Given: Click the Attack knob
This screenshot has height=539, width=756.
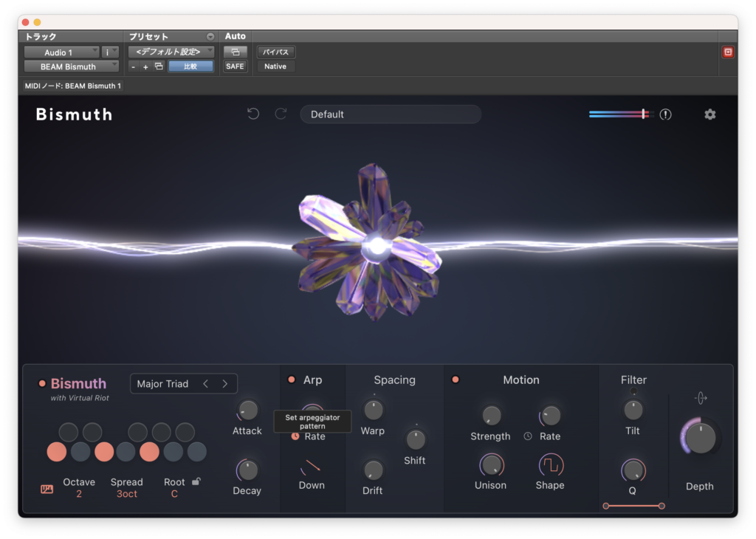Looking at the screenshot, I should (248, 411).
